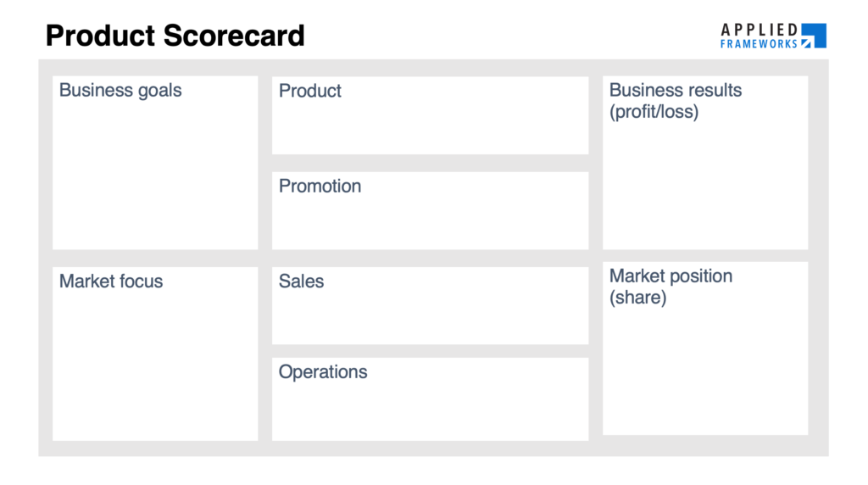Select the Promotion heading label
The width and height of the screenshot is (868, 485).
tap(320, 186)
